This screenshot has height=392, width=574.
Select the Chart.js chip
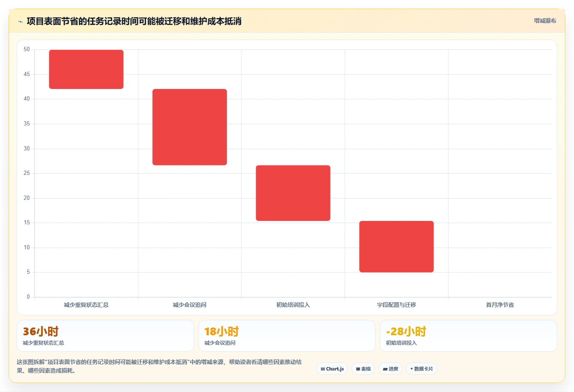point(332,369)
